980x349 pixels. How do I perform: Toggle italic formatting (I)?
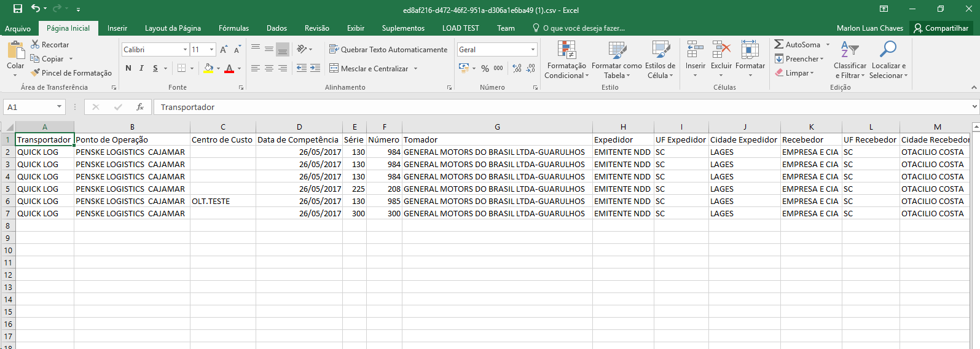tap(141, 68)
